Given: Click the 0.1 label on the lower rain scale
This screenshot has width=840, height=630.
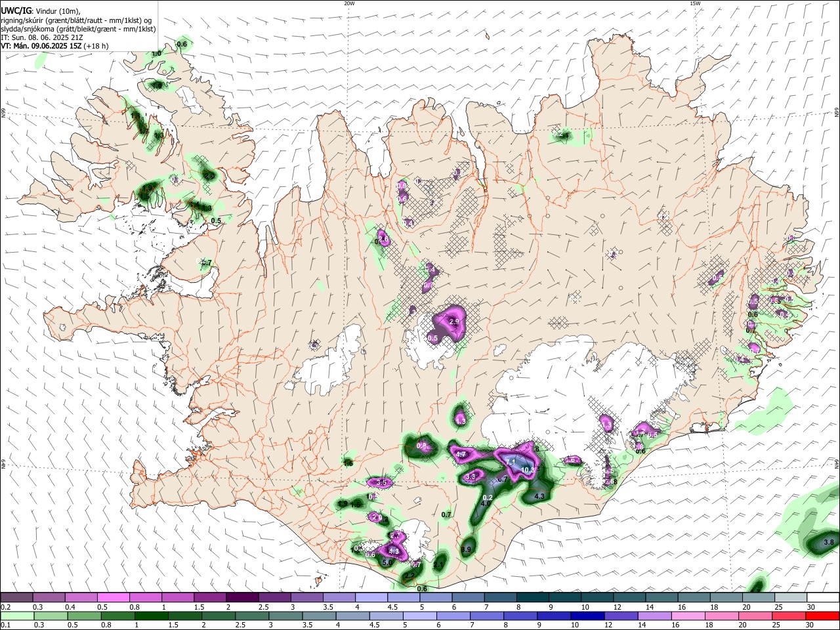Looking at the screenshot, I should [5, 625].
